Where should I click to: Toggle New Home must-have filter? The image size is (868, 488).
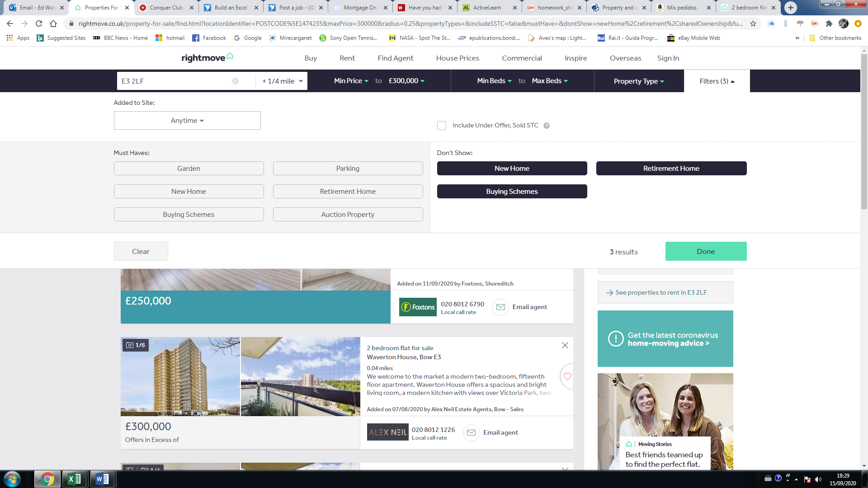point(189,191)
